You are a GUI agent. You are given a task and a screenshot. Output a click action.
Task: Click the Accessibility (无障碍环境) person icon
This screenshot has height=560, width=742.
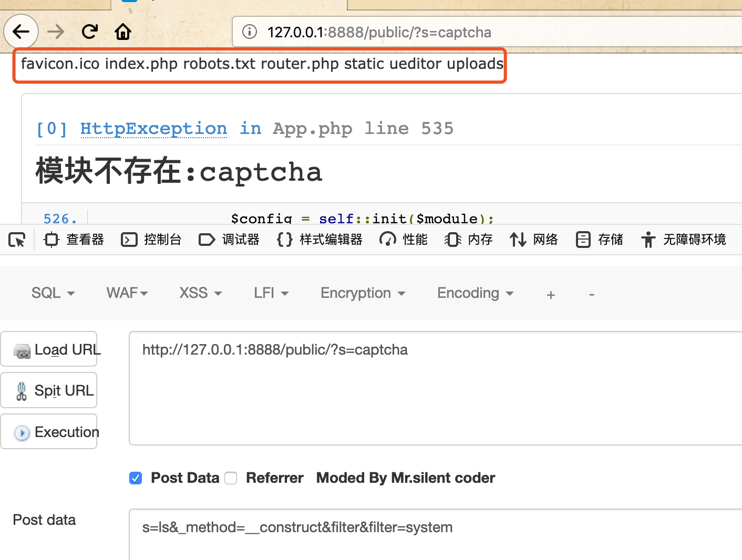coord(648,240)
